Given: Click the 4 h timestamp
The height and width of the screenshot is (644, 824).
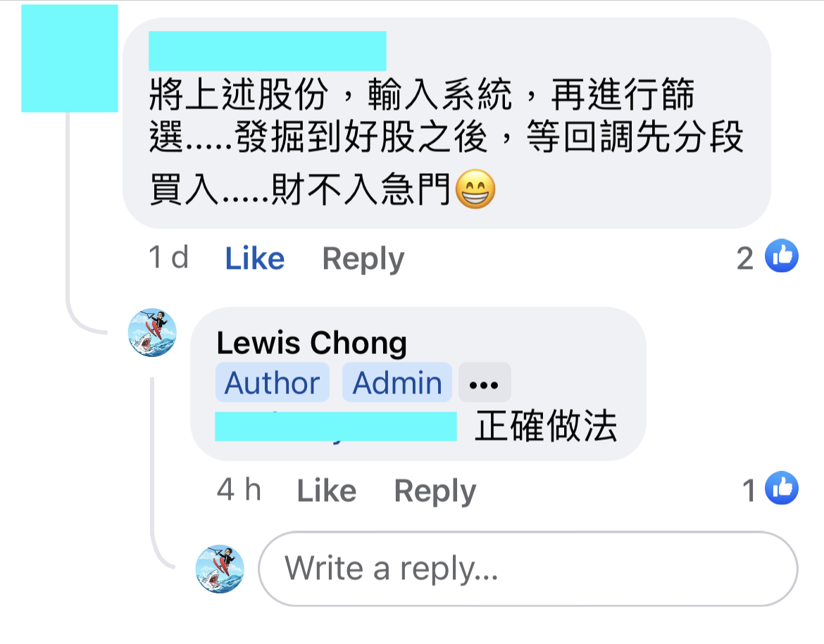Looking at the screenshot, I should tap(239, 490).
